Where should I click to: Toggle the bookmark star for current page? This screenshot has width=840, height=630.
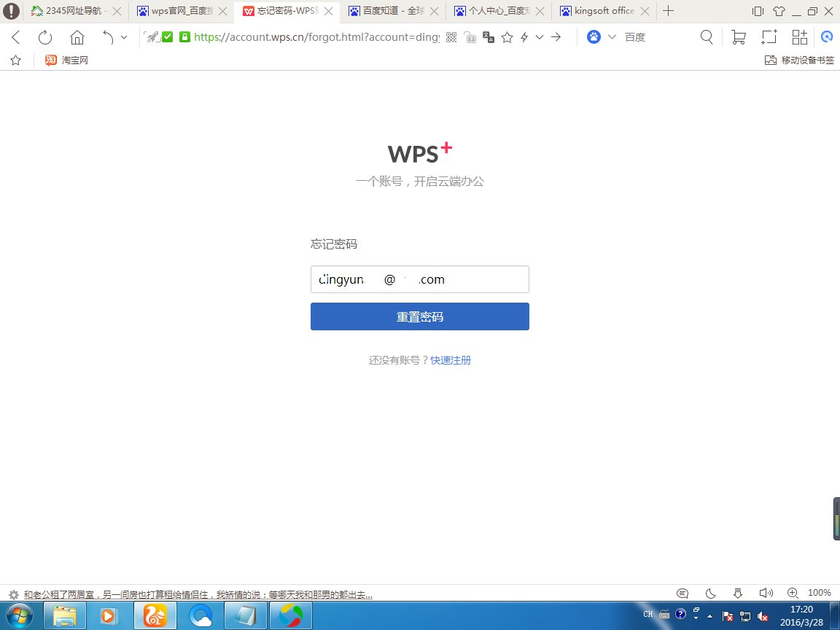point(507,37)
